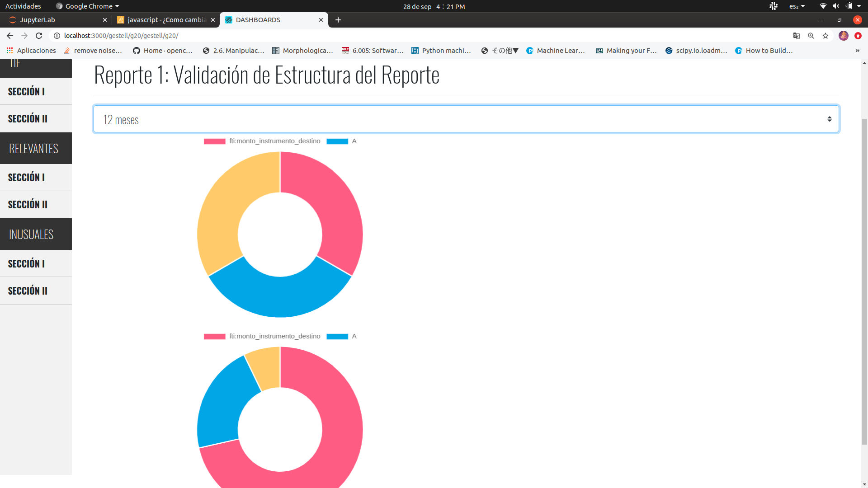Open the 6.005: Softwar bookmark
The height and width of the screenshot is (488, 868).
(x=373, y=51)
